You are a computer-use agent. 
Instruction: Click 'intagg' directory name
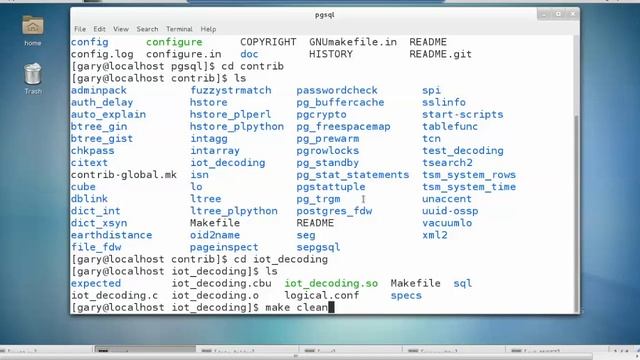coord(209,138)
